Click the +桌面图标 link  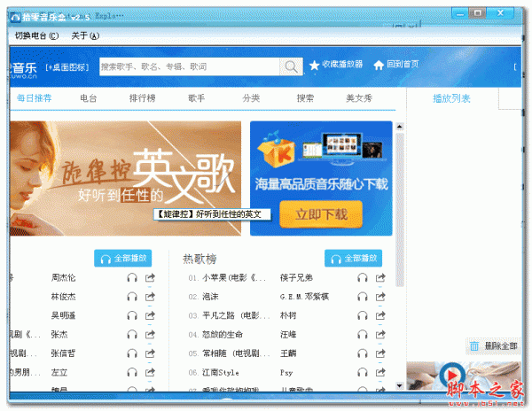point(67,67)
